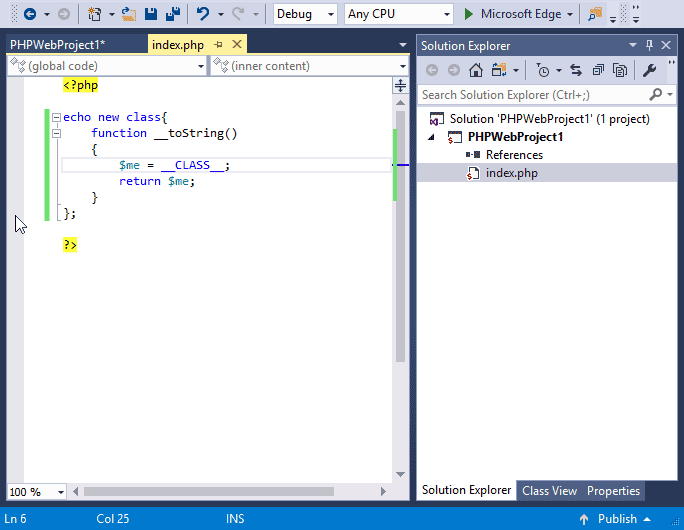This screenshot has width=684, height=530.
Task: Save the current file with the disk icon
Action: click(x=150, y=14)
